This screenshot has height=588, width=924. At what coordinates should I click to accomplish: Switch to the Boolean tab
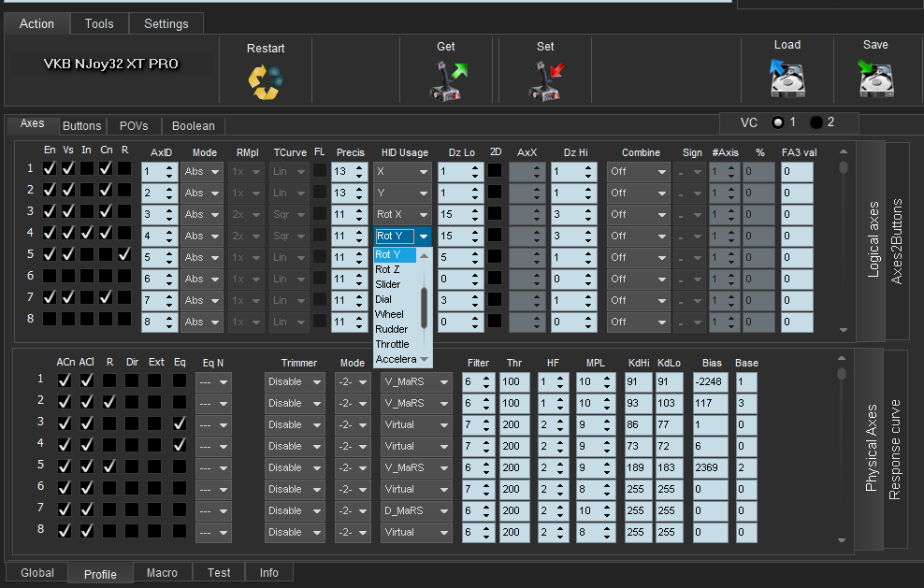[194, 125]
